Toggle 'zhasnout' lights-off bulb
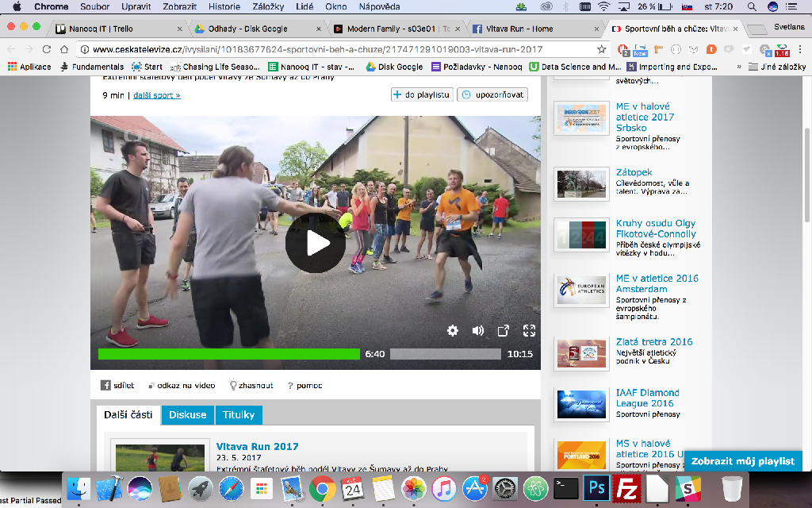The height and width of the screenshot is (508, 812). [251, 385]
